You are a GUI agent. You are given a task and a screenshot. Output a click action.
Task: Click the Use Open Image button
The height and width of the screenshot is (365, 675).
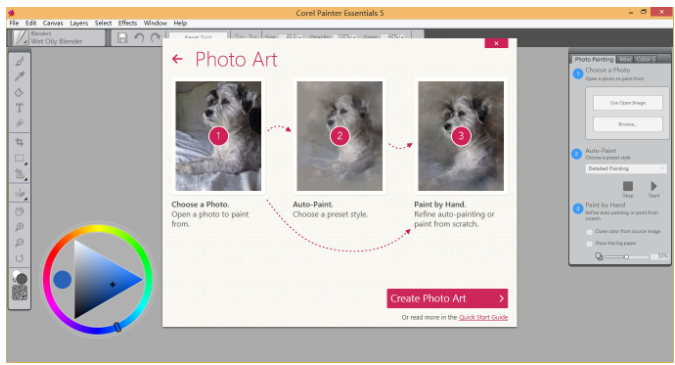click(x=628, y=103)
